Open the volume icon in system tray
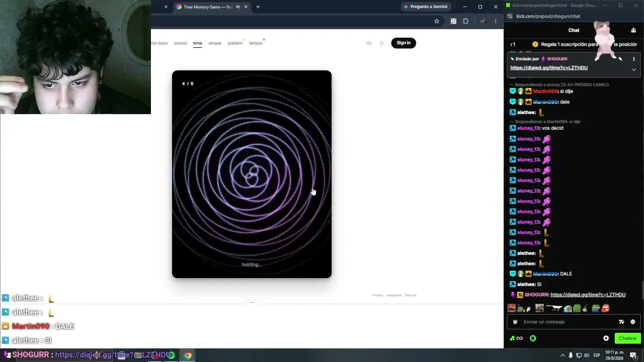Screen dimensions: 644x362 pos(586,355)
